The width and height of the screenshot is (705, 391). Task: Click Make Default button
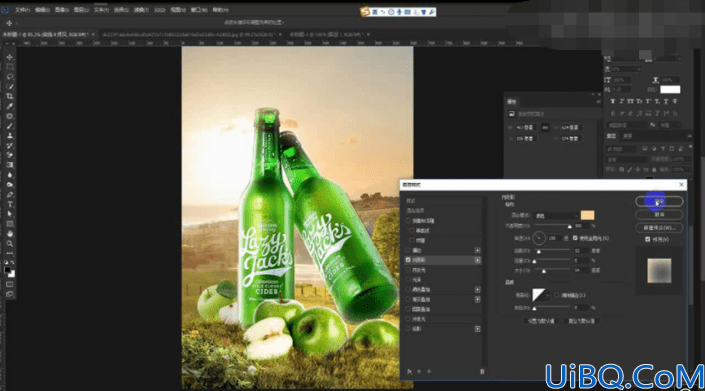coord(541,321)
